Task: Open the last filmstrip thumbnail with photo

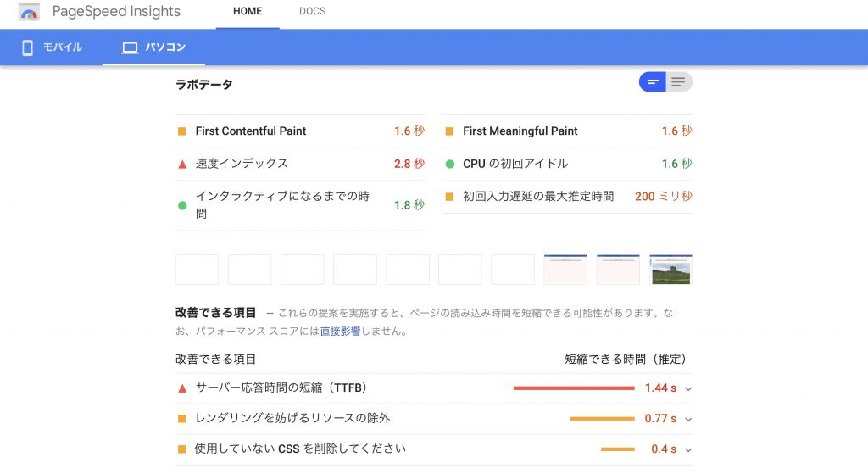Action: [671, 270]
